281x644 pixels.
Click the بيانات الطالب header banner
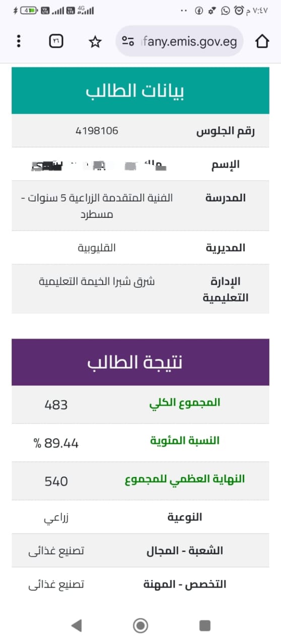(x=140, y=91)
